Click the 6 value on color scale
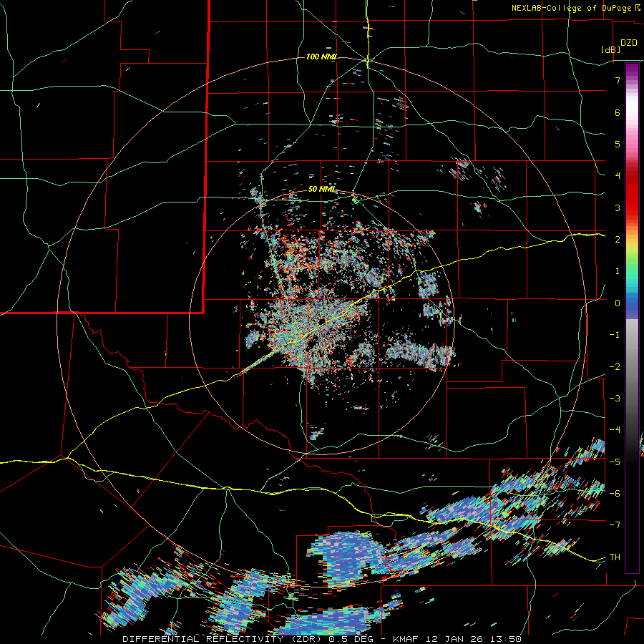This screenshot has width=644, height=644. 618,112
